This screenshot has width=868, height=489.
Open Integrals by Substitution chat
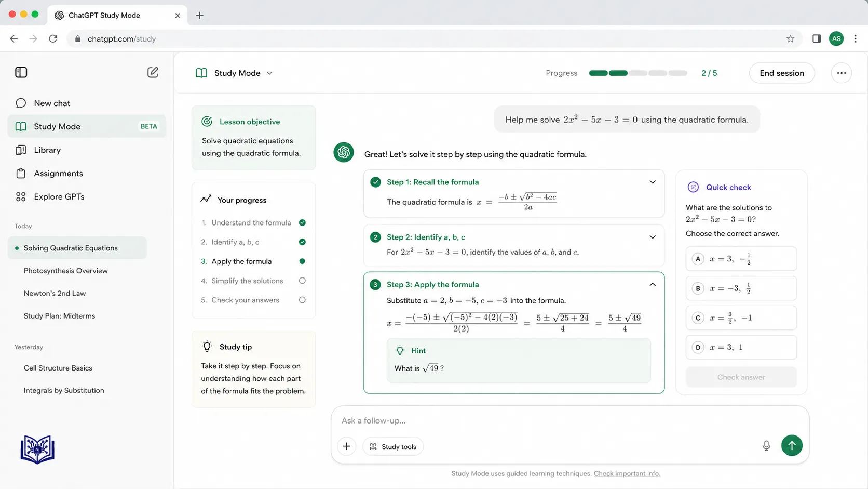(64, 390)
